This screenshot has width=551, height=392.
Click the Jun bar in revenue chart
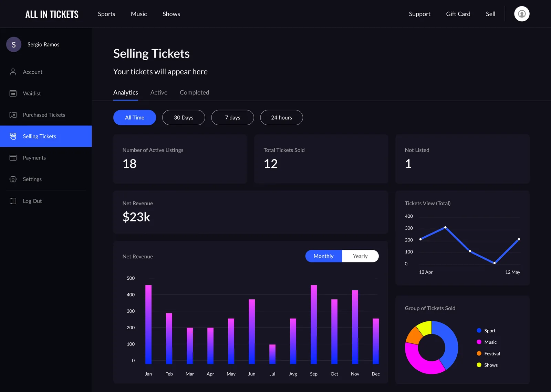coord(252,332)
